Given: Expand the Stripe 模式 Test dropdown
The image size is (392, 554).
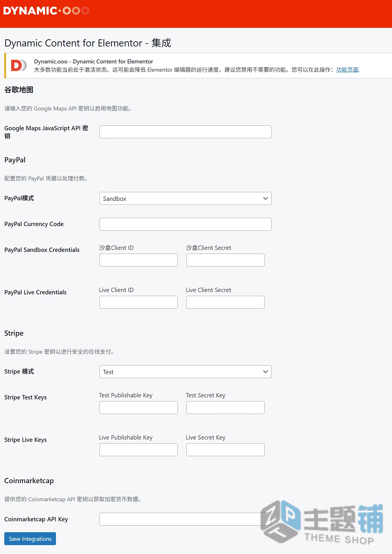Looking at the screenshot, I should tap(185, 372).
